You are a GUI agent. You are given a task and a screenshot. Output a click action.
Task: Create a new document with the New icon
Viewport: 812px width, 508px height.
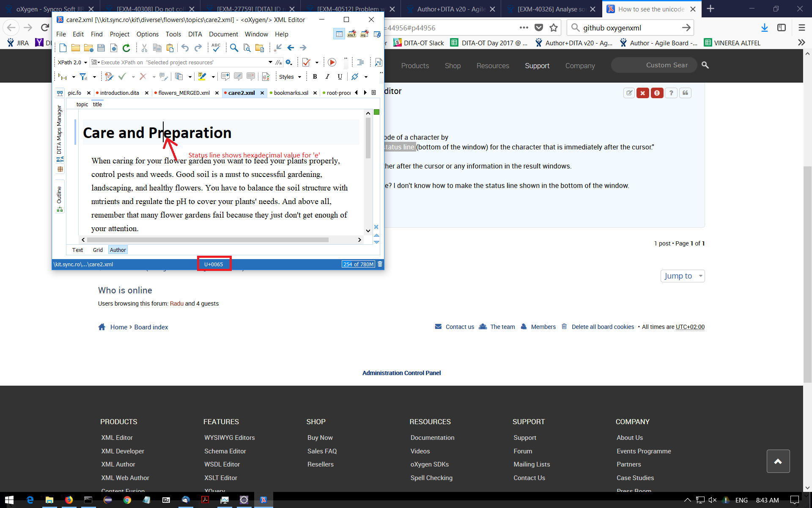63,48
